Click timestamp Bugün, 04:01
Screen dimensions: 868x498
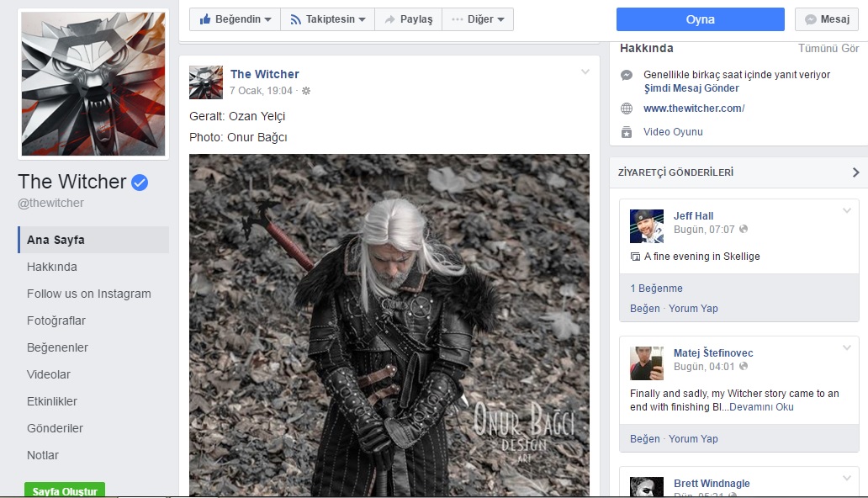[x=704, y=367]
